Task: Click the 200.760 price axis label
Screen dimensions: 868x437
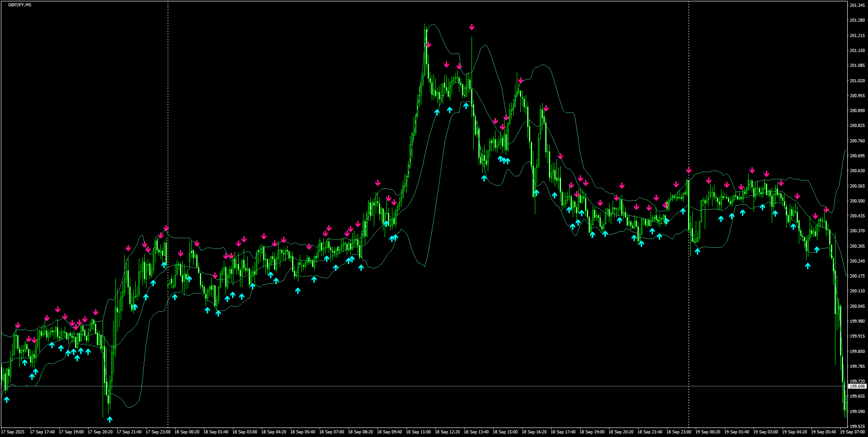Action: click(857, 141)
